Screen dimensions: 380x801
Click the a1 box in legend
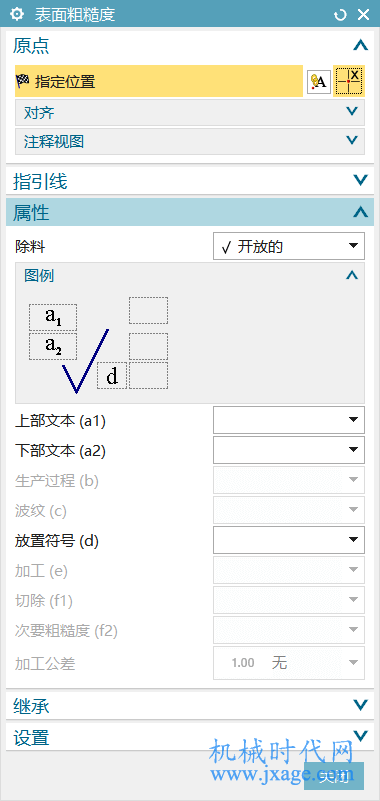53,317
